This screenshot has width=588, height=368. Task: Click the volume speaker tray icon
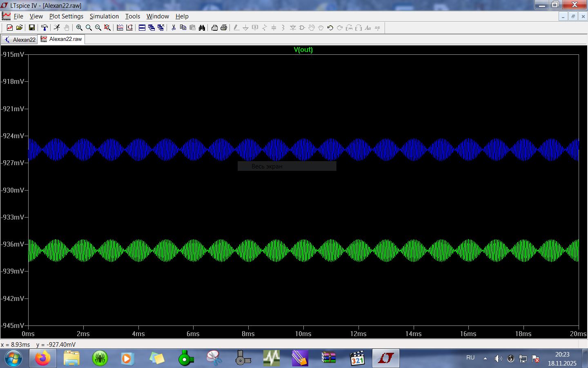coord(498,359)
